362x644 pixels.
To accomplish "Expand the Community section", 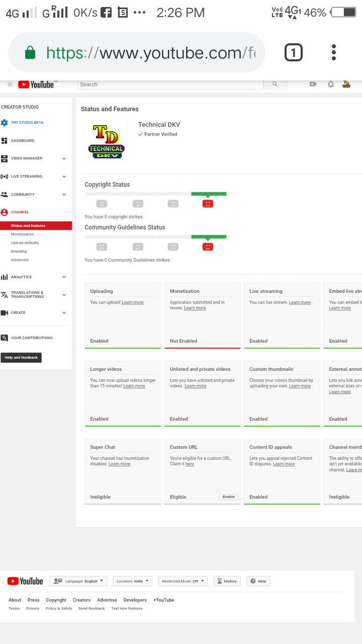I will pos(64,194).
